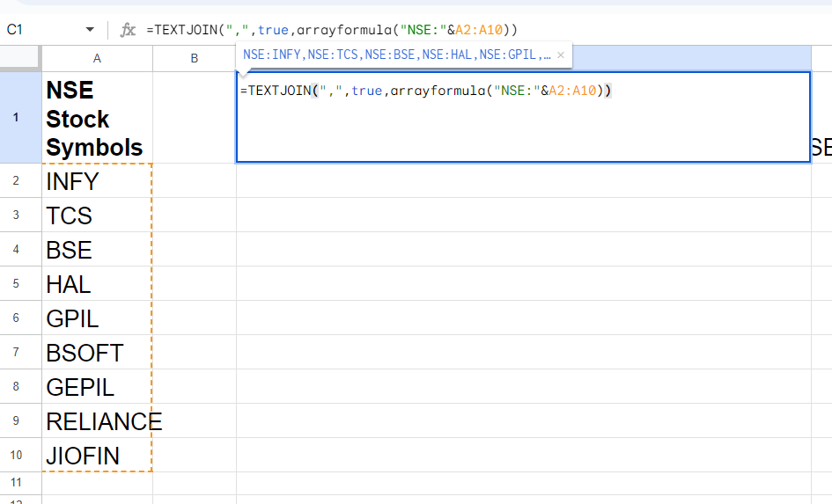Select column B header
832x504 pixels.
[x=195, y=58]
